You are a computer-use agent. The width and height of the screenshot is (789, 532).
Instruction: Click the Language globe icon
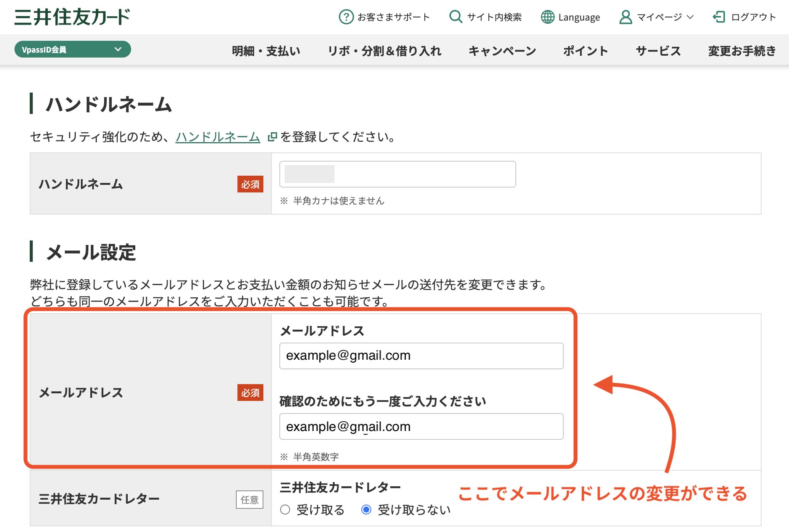pyautogui.click(x=547, y=17)
